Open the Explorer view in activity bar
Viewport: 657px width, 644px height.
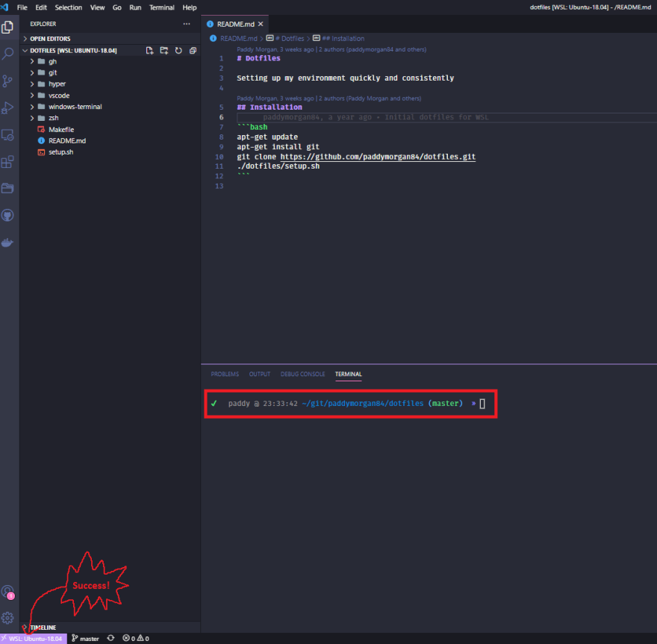tap(7, 27)
